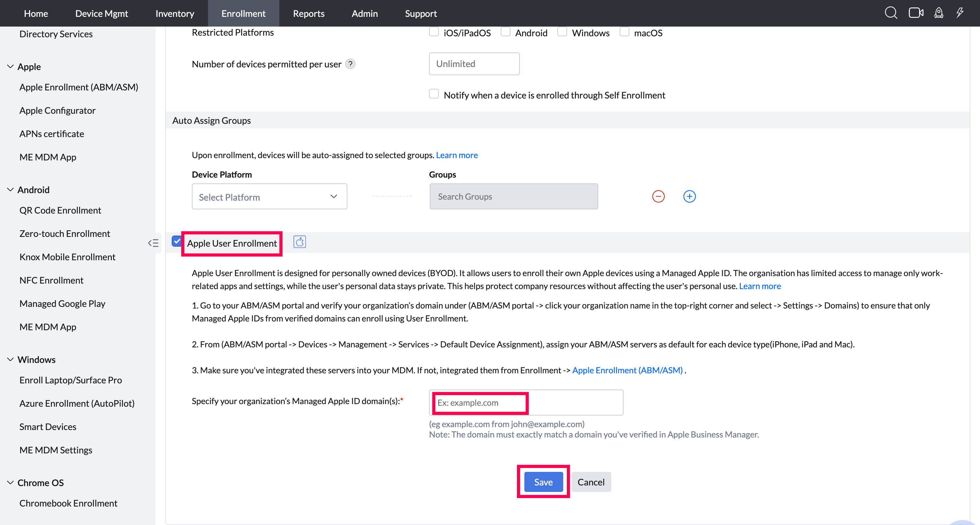Viewport: 980px width, 525px height.
Task: Open QR Code Enrollment
Action: [x=60, y=210]
